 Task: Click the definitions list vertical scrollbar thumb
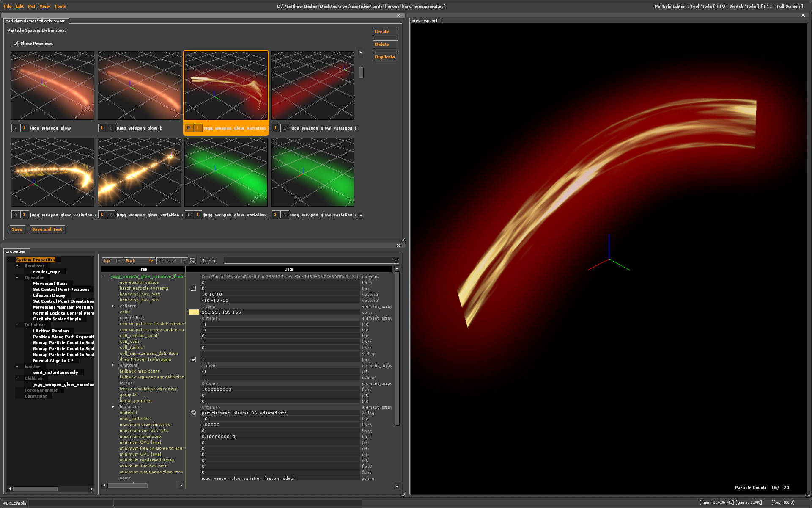(x=361, y=73)
